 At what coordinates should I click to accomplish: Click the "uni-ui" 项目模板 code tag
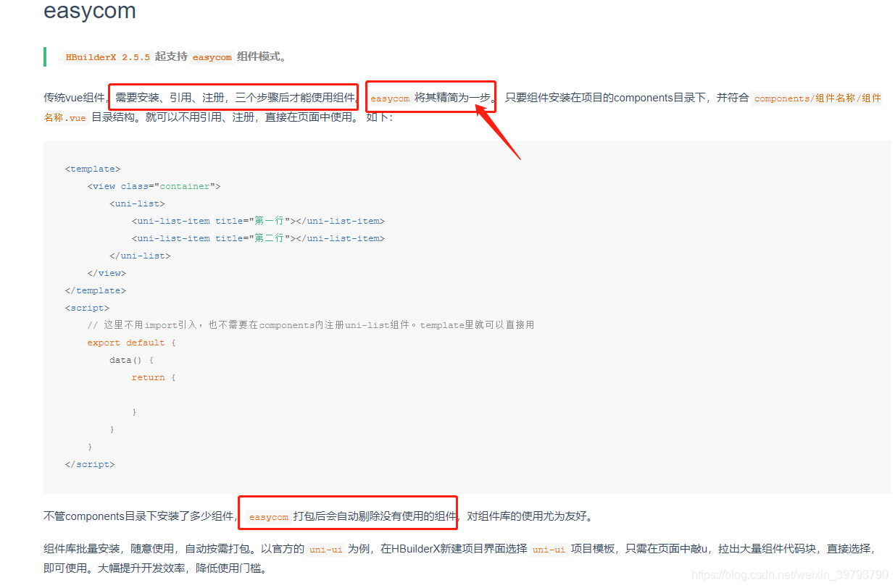[549, 549]
